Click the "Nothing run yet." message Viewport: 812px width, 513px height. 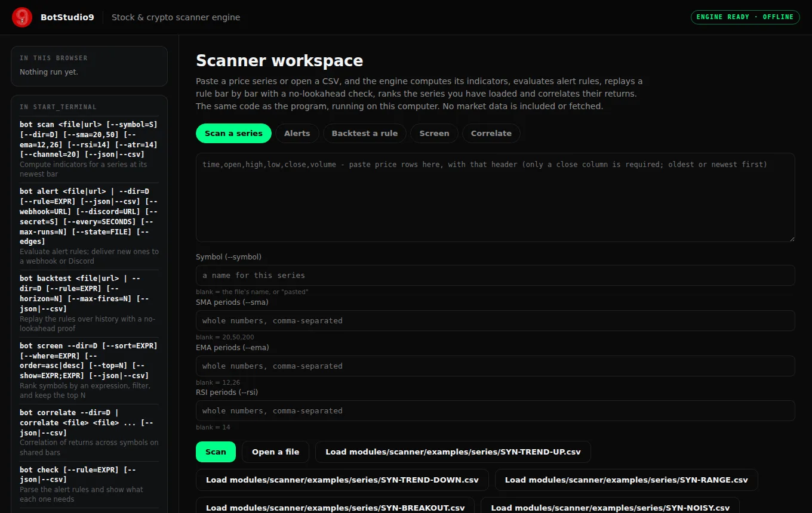[x=49, y=72]
